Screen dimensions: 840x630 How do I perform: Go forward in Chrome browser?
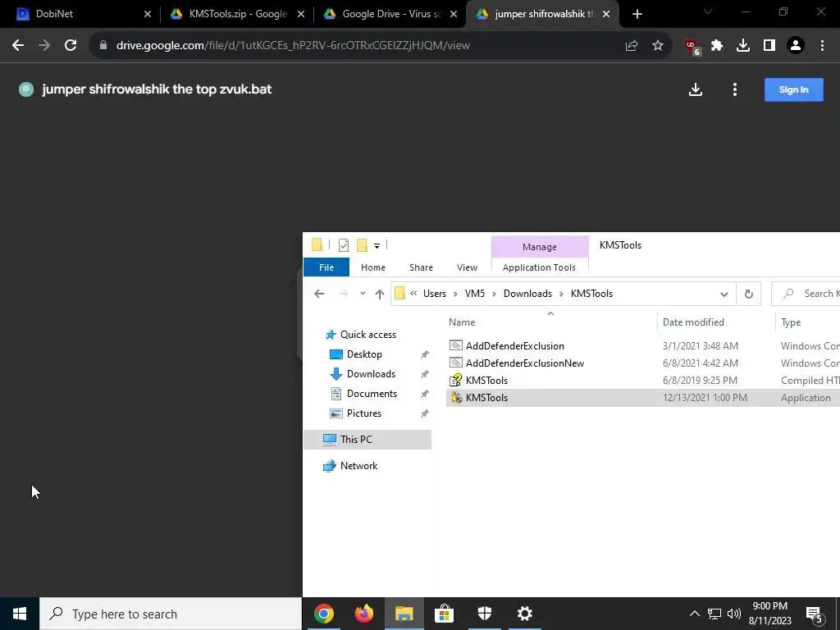[44, 46]
